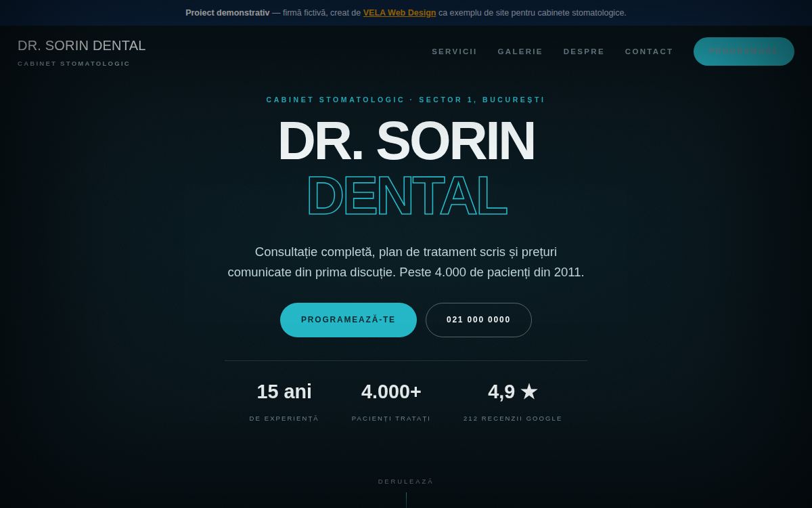Click the DR. SORIN DENTAL logo
Screen dimensions: 812x508
coord(82,52)
